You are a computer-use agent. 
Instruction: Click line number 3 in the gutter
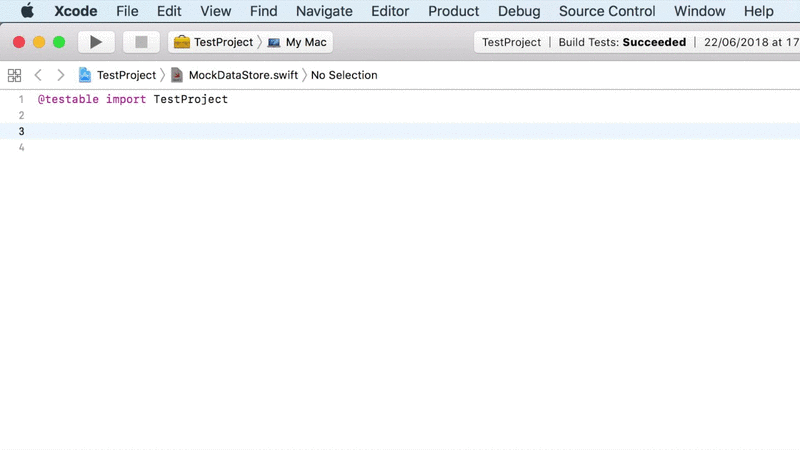pyautogui.click(x=21, y=131)
